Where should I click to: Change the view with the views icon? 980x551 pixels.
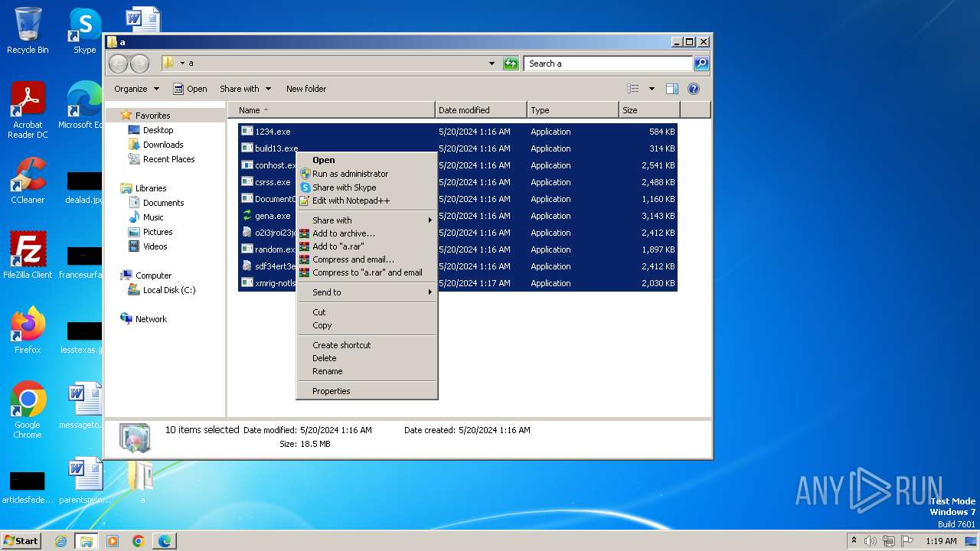click(x=633, y=89)
